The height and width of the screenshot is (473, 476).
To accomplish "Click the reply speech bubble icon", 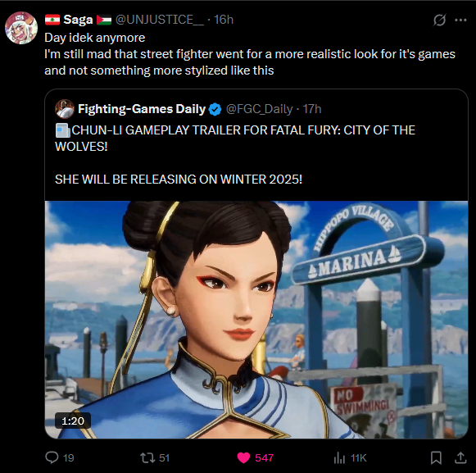I will 52,457.
